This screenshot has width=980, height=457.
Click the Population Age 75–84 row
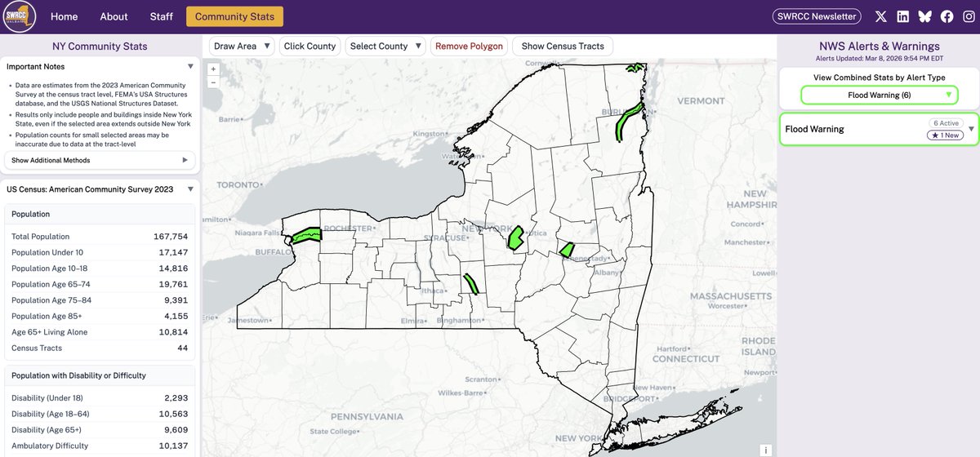[100, 300]
